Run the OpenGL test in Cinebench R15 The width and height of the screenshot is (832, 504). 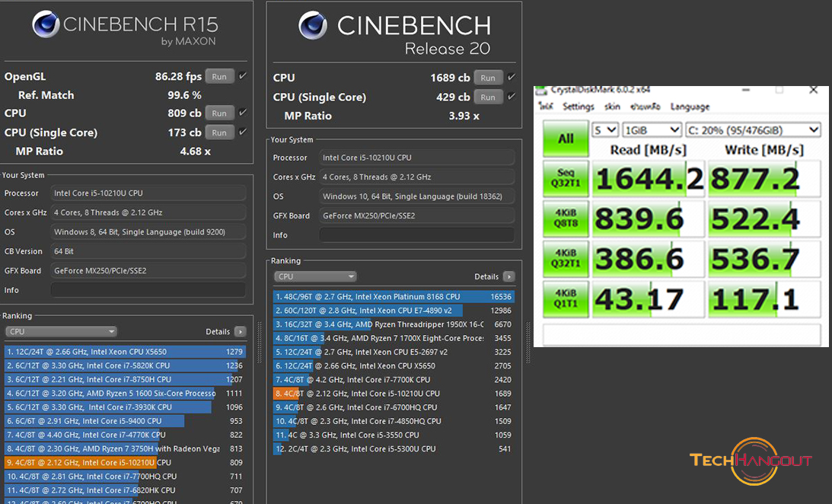pyautogui.click(x=219, y=76)
